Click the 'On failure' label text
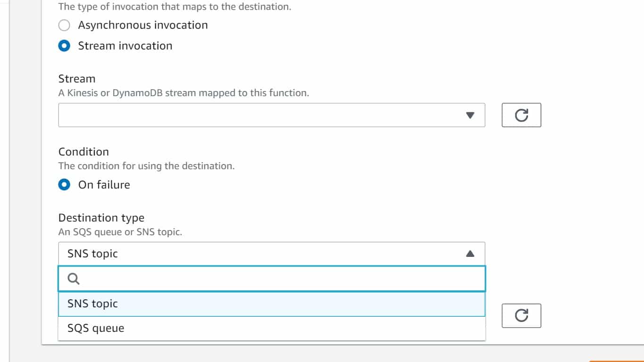This screenshot has width=644, height=362. 104,184
